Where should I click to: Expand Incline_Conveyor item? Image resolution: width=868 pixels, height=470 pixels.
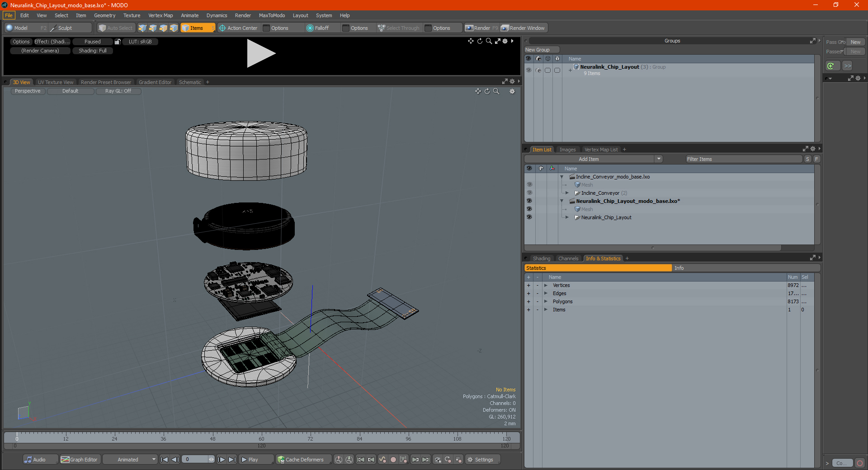tap(567, 193)
